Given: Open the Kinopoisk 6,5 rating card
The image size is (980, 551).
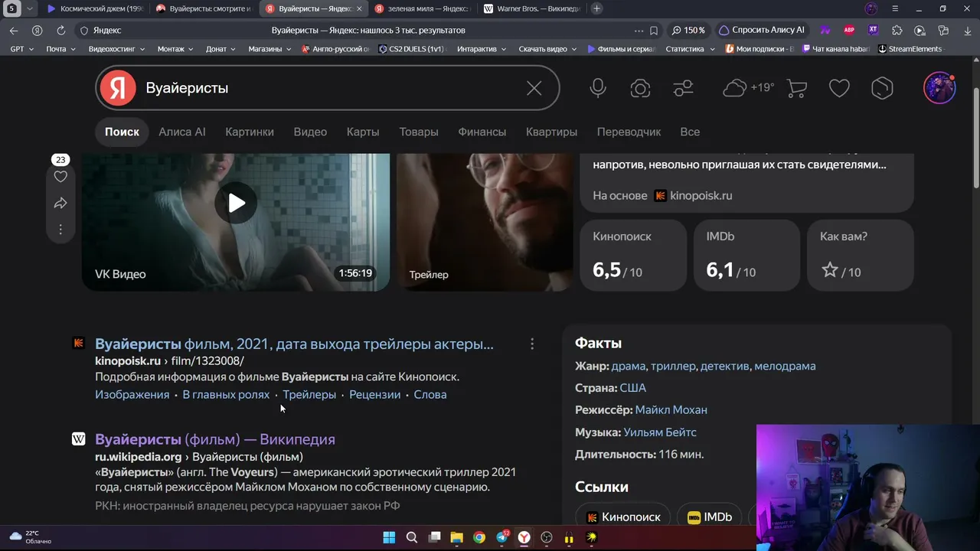Looking at the screenshot, I should pos(633,256).
